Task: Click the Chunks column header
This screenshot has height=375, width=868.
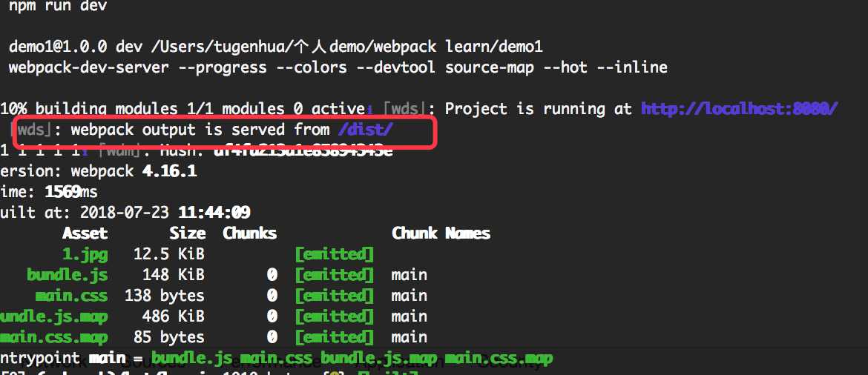Action: (x=249, y=233)
